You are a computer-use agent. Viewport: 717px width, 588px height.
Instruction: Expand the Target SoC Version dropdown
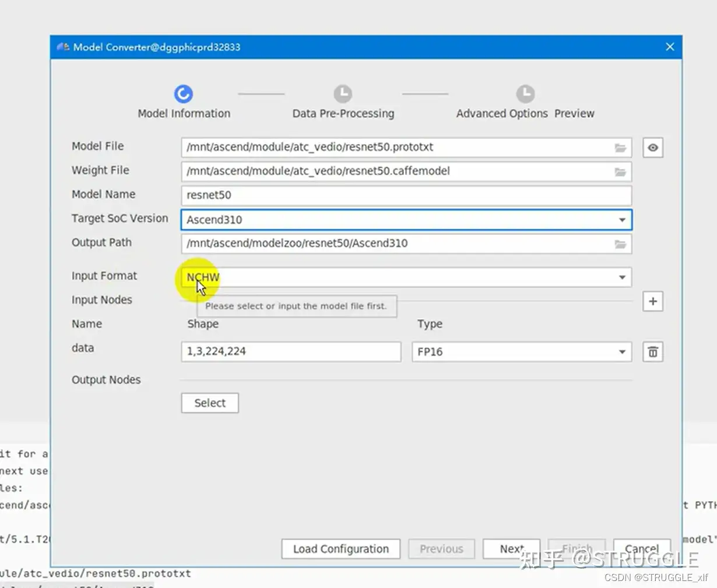coord(622,220)
